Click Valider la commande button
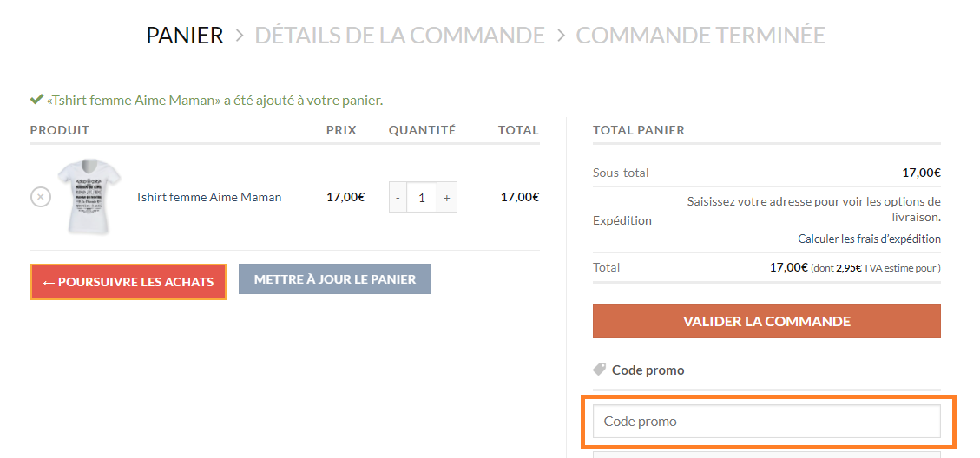 click(x=766, y=321)
